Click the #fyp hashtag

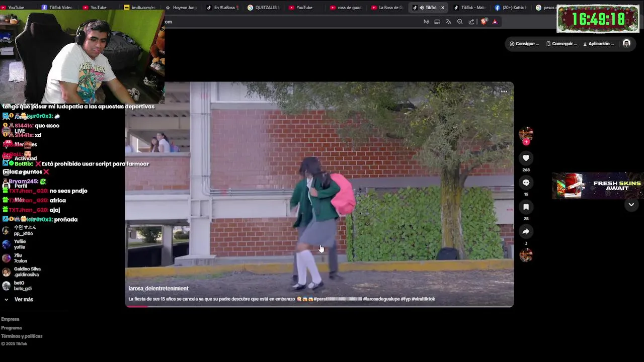click(x=406, y=299)
